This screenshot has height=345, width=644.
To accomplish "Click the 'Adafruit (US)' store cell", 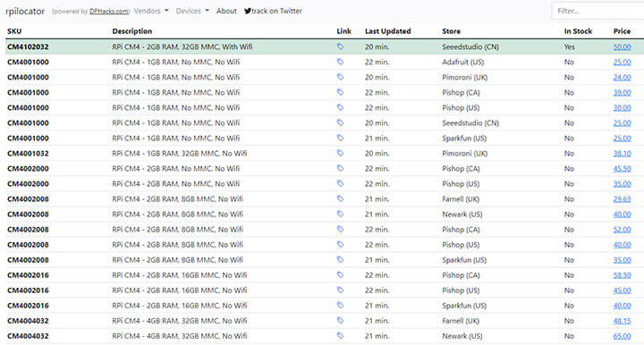I will click(463, 62).
